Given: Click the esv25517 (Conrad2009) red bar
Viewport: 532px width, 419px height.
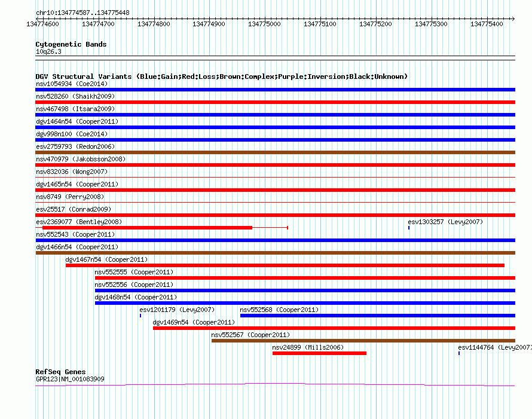Looking at the screenshot, I should click(275, 215).
